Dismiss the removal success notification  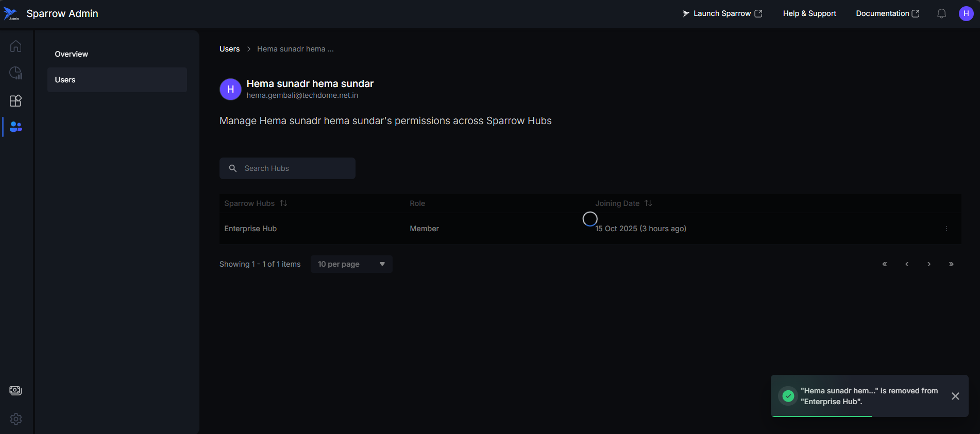click(955, 396)
